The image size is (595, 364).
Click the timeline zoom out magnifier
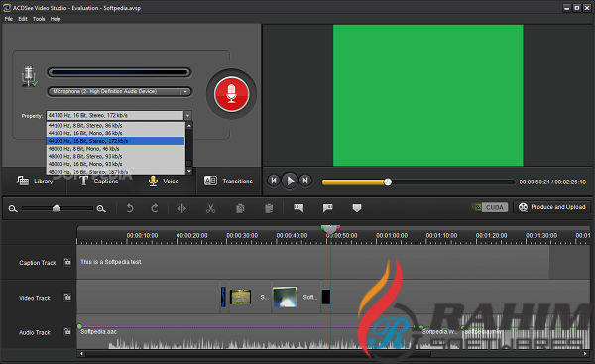pyautogui.click(x=13, y=208)
